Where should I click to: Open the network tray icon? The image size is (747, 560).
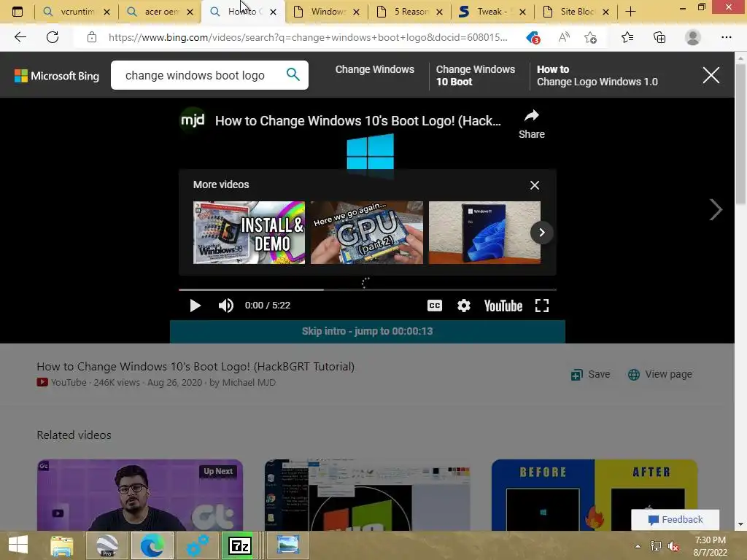coord(656,546)
